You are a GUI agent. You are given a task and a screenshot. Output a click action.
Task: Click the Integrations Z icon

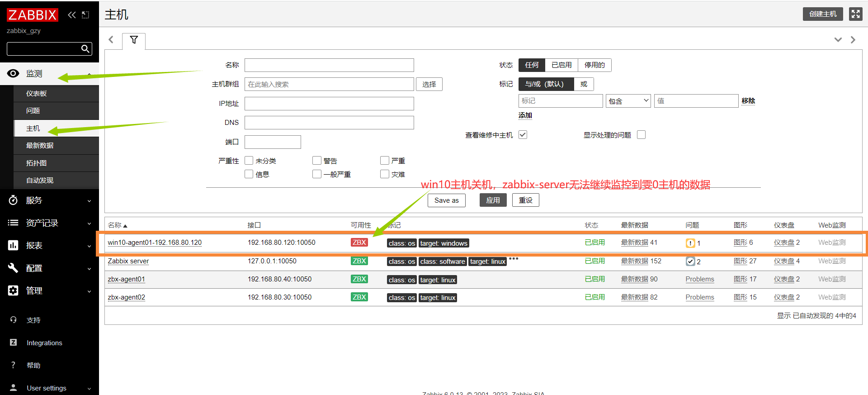14,343
